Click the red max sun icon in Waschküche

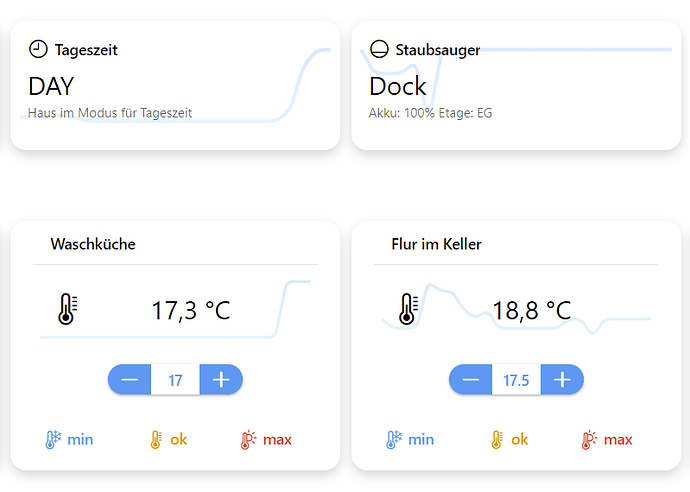pyautogui.click(x=249, y=439)
